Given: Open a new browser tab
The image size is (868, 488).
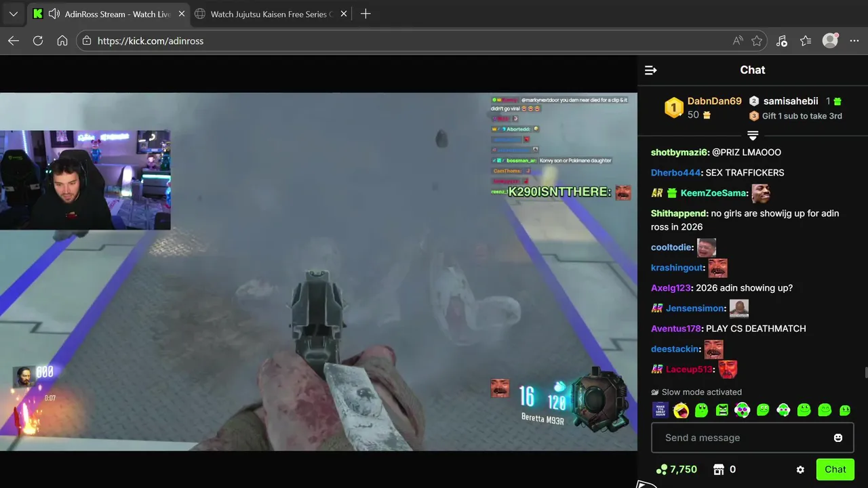Looking at the screenshot, I should click(366, 14).
